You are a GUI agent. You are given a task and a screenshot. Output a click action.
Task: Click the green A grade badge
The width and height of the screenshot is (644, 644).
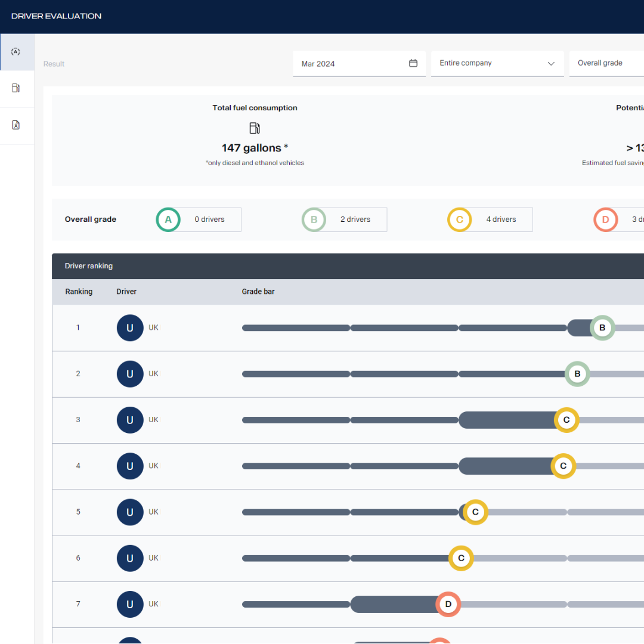168,219
